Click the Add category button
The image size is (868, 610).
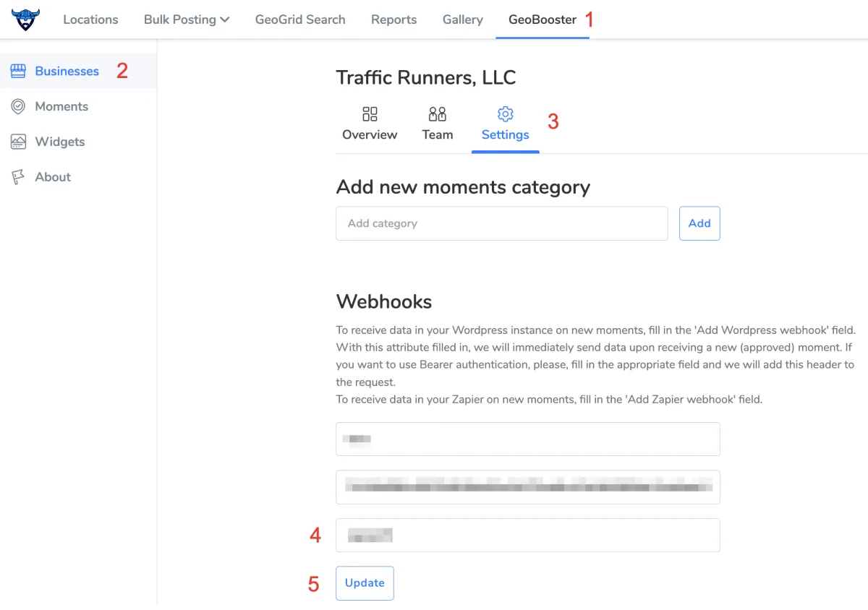click(699, 223)
